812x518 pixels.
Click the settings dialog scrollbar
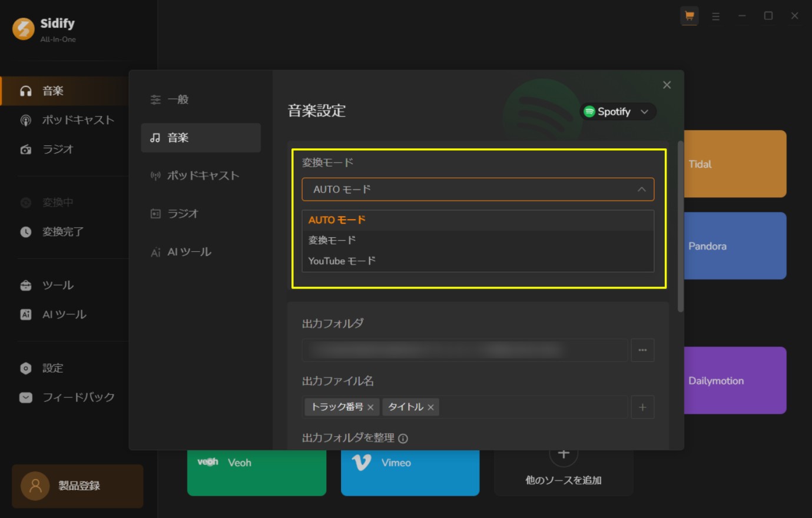point(681,226)
